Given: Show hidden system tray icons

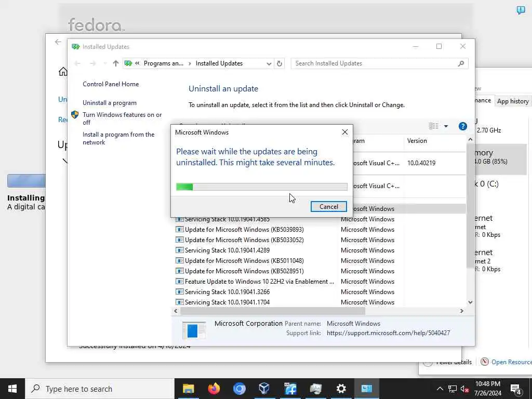Looking at the screenshot, I should (440, 389).
